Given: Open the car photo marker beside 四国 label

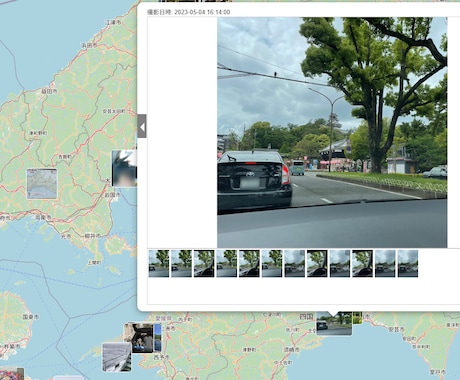Looking at the screenshot, I should click(334, 324).
